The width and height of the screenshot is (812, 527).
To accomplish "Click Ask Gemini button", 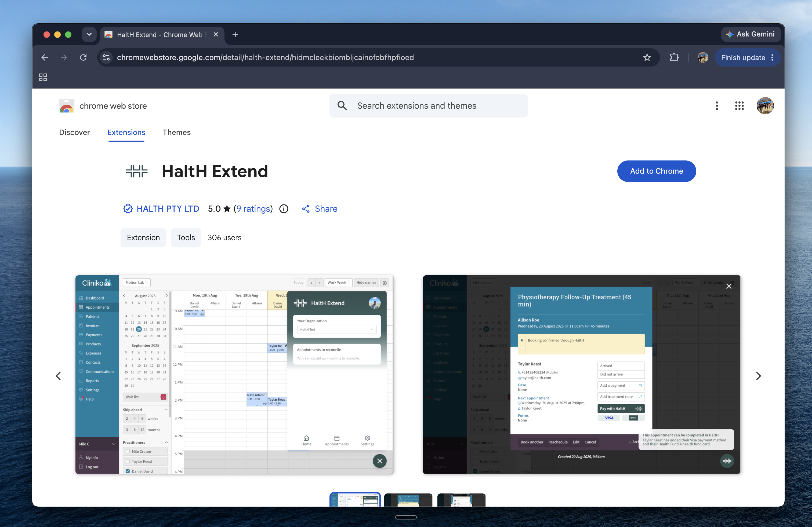I will click(x=751, y=34).
